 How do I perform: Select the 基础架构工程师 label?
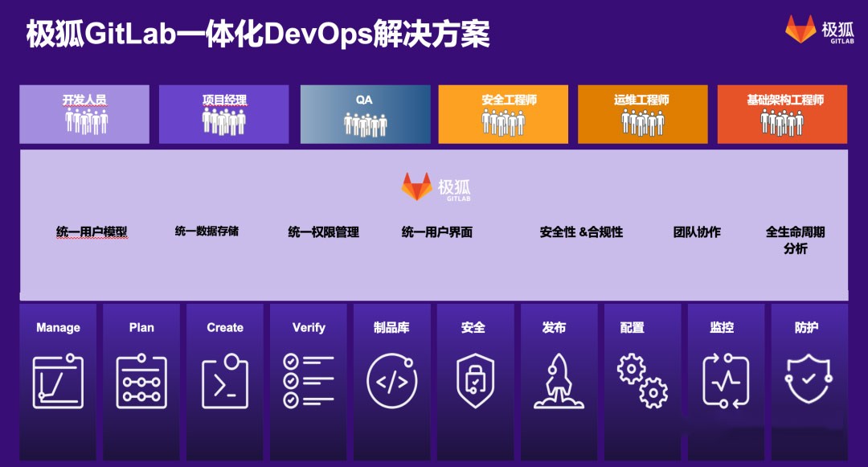785,100
